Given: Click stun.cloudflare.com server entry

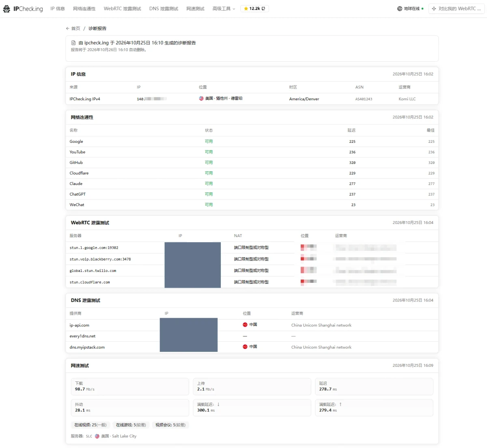Looking at the screenshot, I should [90, 282].
